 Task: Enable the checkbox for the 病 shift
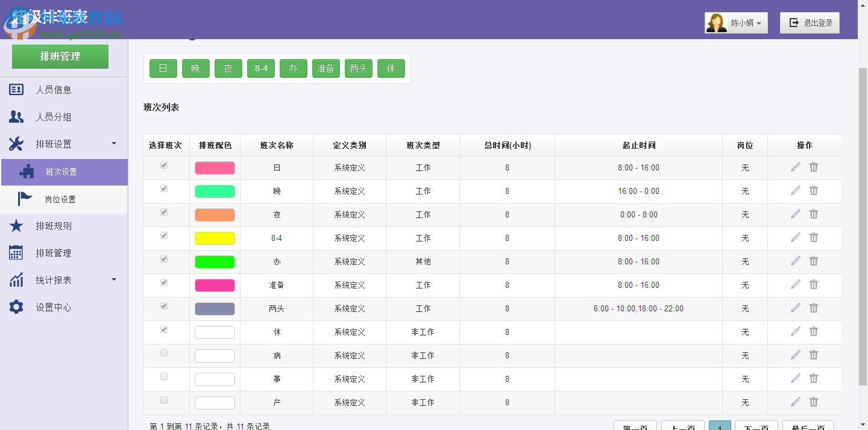coord(163,353)
